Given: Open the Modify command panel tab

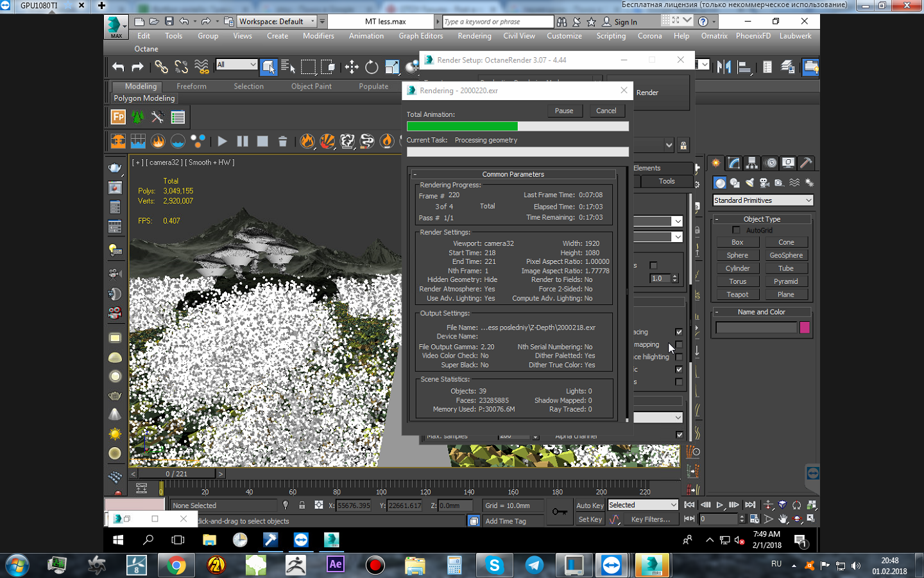Looking at the screenshot, I should [734, 163].
